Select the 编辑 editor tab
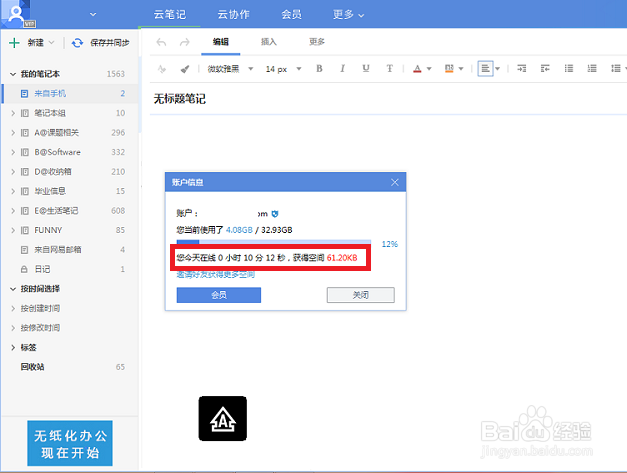Viewport: 627px width, 473px height. click(x=221, y=42)
